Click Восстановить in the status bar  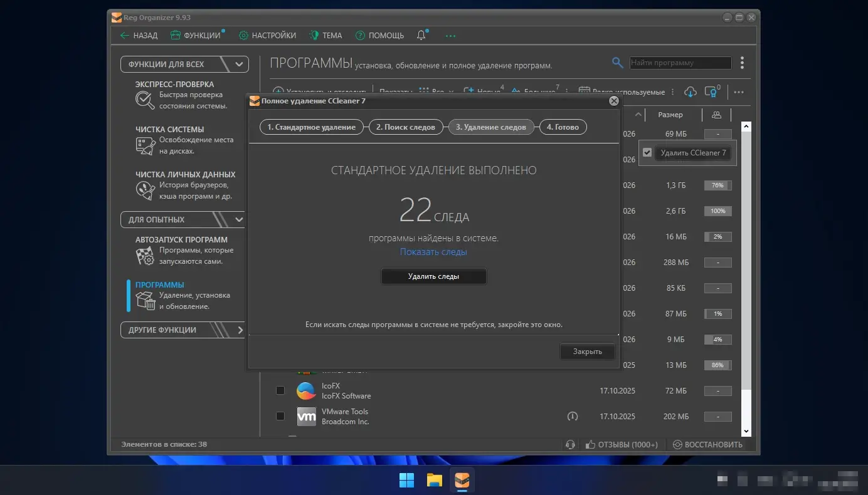tap(707, 444)
